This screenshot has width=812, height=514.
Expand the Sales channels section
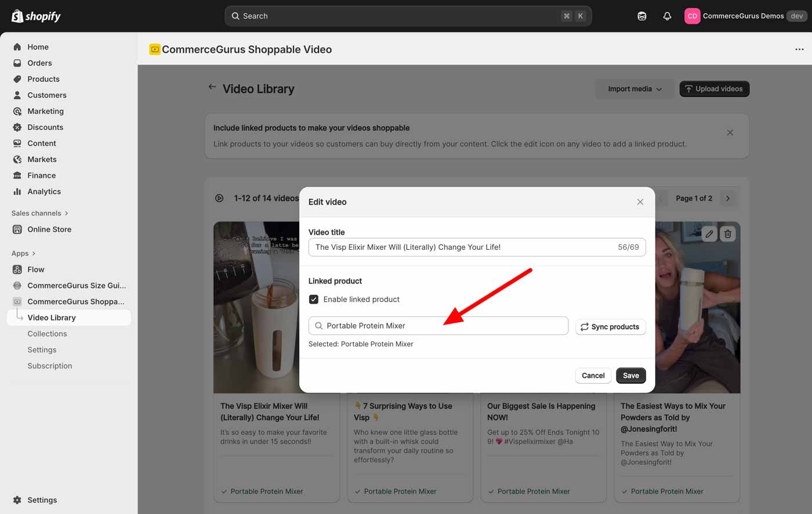[x=39, y=213]
